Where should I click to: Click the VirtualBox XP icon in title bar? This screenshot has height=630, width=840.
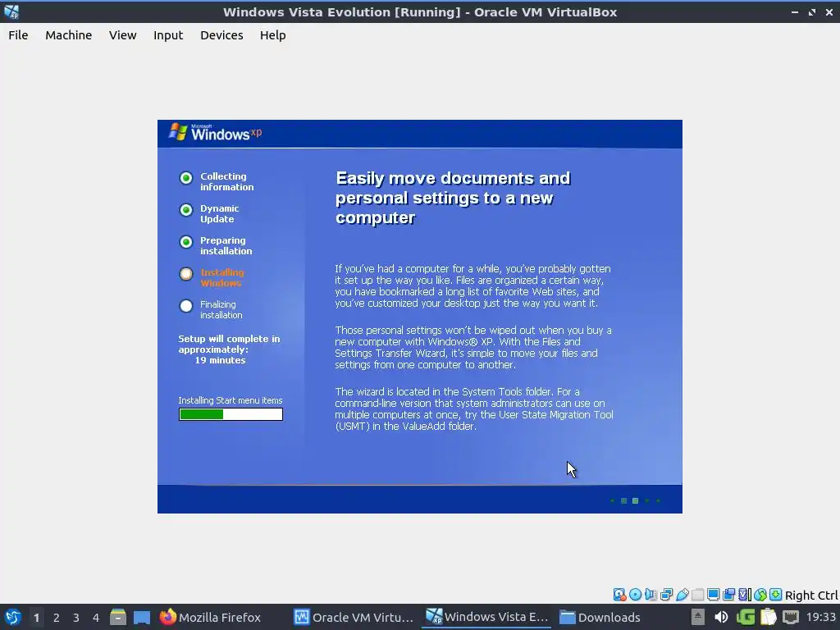click(x=11, y=11)
